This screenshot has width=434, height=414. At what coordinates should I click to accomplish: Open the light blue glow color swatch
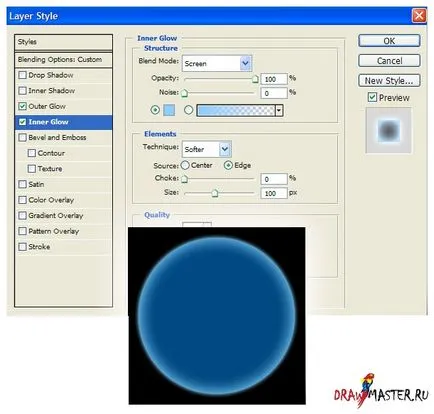tap(169, 110)
